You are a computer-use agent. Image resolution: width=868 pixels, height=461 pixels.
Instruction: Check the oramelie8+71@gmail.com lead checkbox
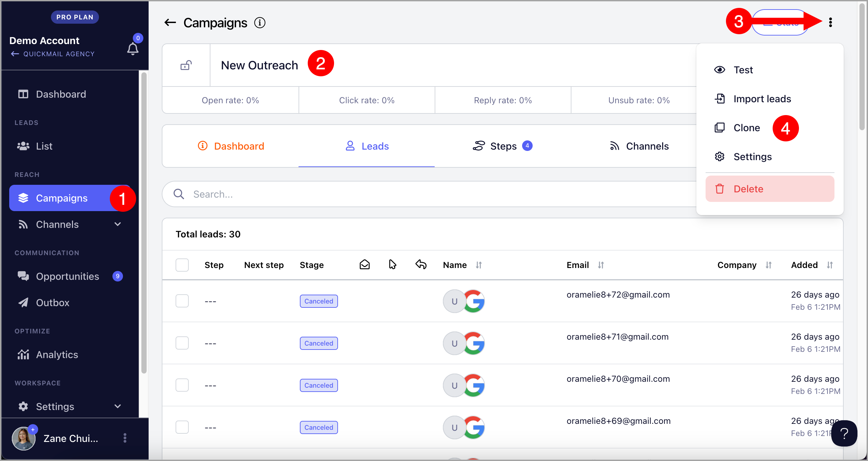[x=182, y=343]
